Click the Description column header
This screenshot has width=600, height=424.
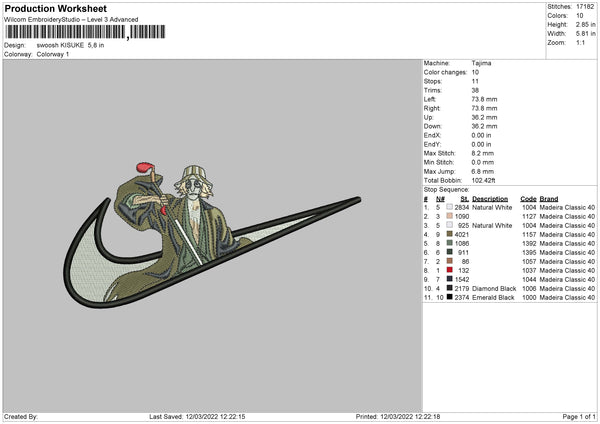click(x=490, y=199)
